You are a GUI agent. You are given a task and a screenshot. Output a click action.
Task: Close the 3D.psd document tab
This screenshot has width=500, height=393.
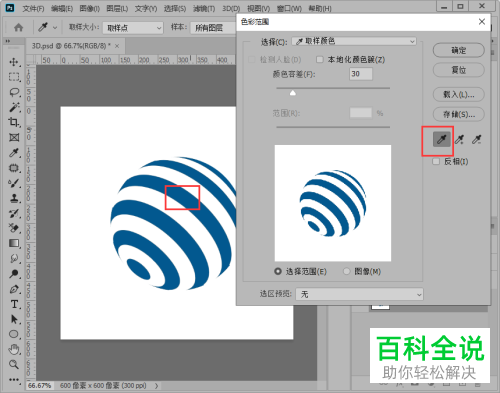coord(117,46)
